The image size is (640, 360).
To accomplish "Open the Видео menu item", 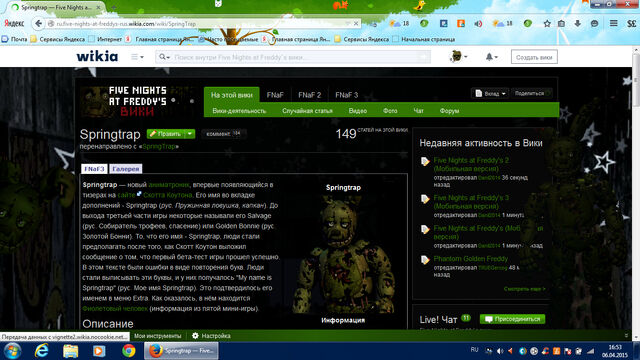I will coord(358,111).
